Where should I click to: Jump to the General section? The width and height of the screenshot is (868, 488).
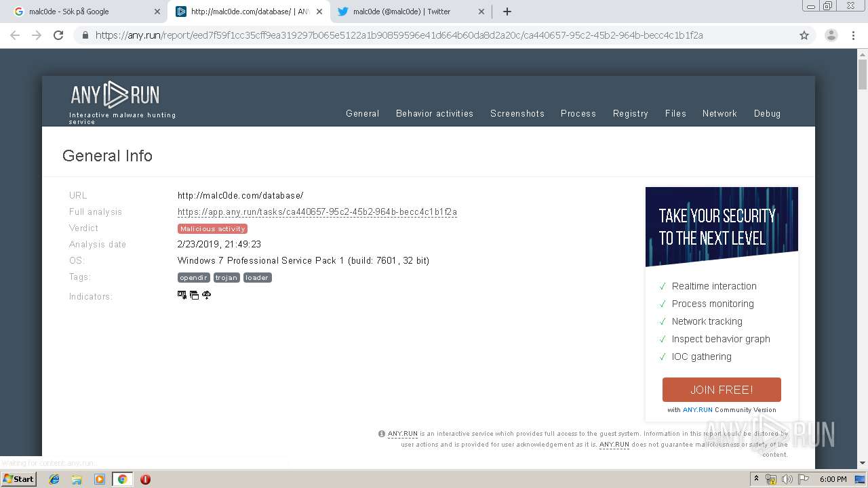click(x=363, y=113)
